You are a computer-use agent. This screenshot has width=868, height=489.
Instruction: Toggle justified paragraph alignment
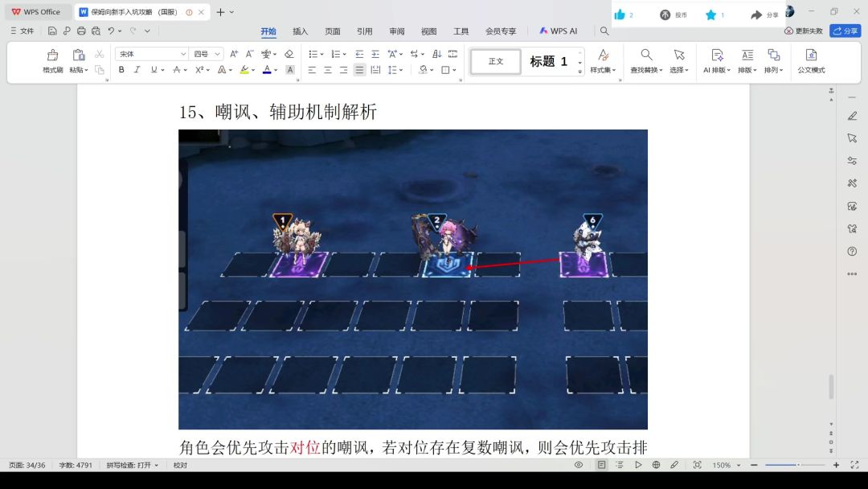(x=359, y=70)
